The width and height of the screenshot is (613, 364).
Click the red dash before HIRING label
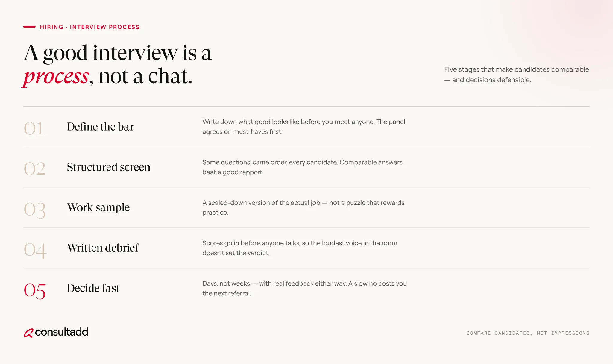click(29, 27)
